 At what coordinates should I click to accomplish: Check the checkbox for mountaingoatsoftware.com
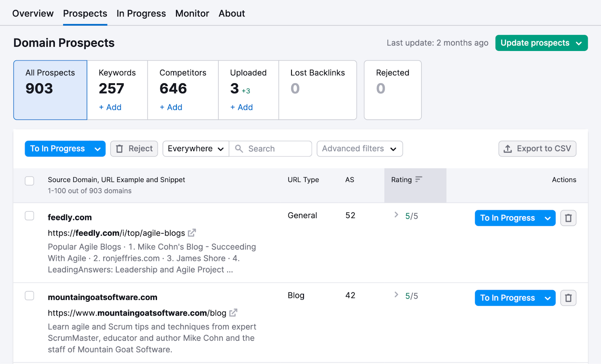pyautogui.click(x=29, y=296)
